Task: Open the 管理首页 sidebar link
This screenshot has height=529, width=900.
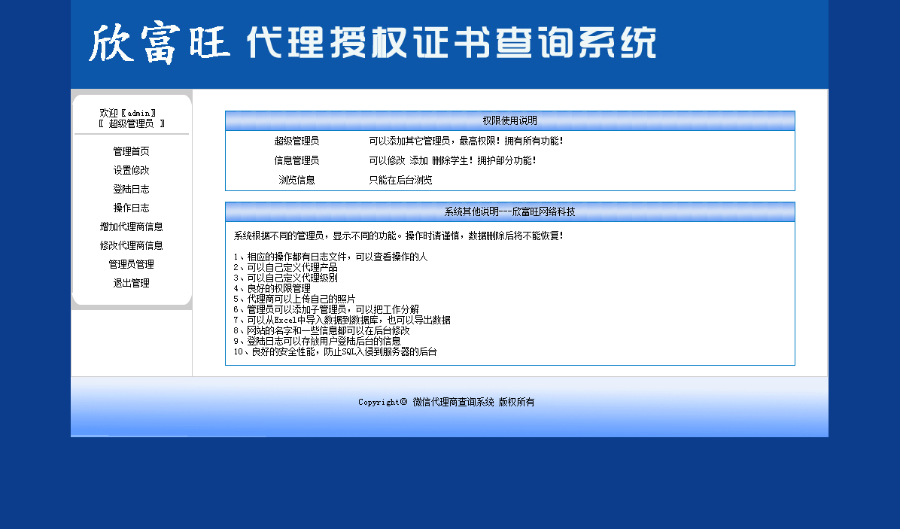Action: tap(131, 151)
